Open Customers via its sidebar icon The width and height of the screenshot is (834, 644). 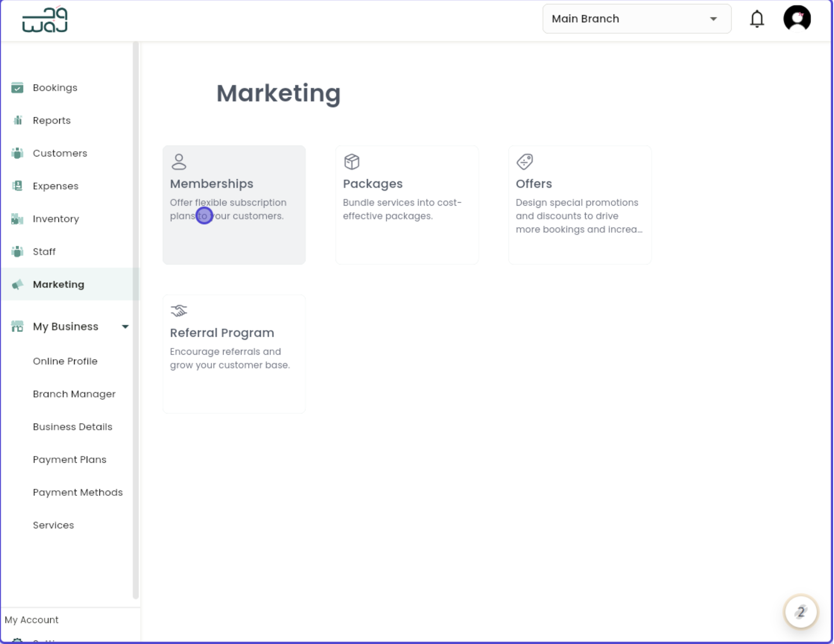tap(17, 153)
